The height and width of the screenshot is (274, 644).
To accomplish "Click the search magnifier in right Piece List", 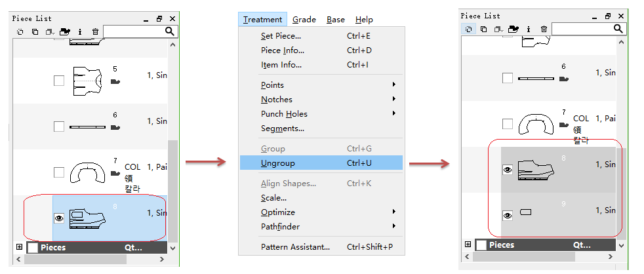I will (618, 29).
